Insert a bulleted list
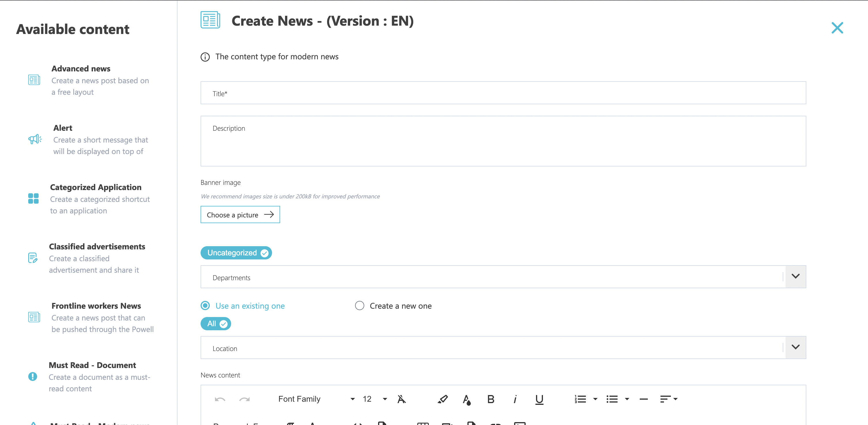This screenshot has height=425, width=868. coord(612,399)
